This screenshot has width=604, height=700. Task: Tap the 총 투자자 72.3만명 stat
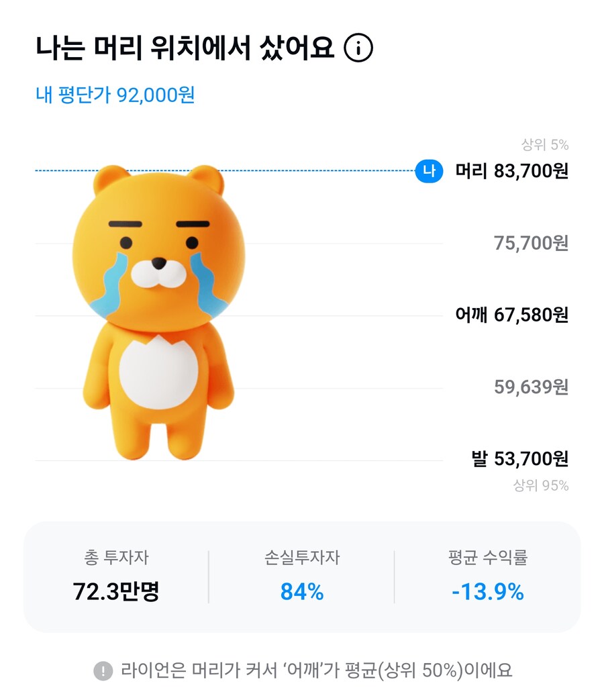pos(116,577)
